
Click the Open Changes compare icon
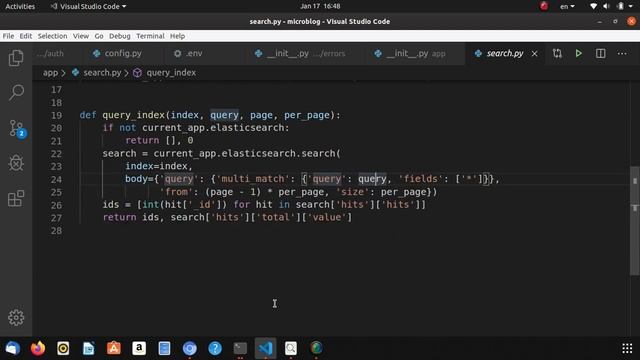pos(557,53)
